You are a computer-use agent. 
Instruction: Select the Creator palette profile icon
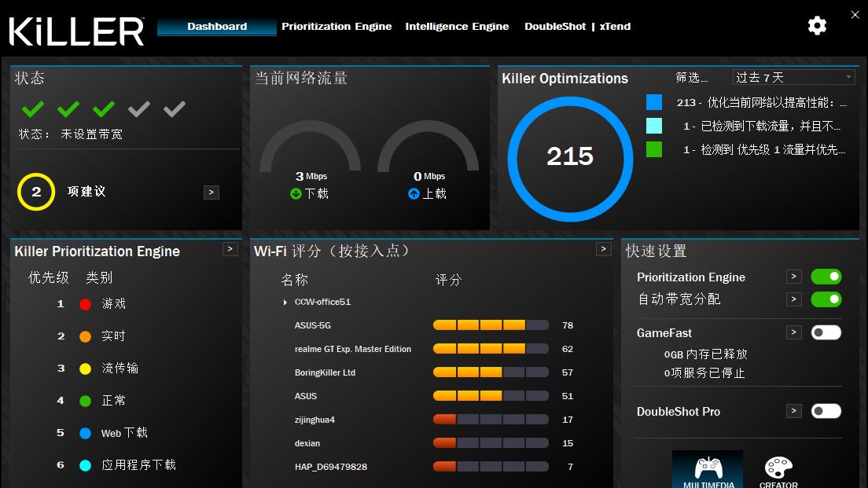point(778,469)
